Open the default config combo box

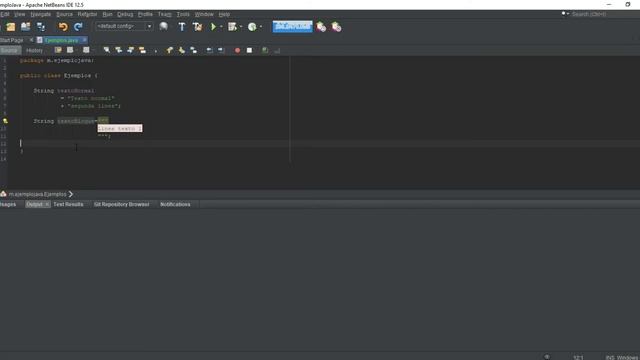(x=124, y=26)
